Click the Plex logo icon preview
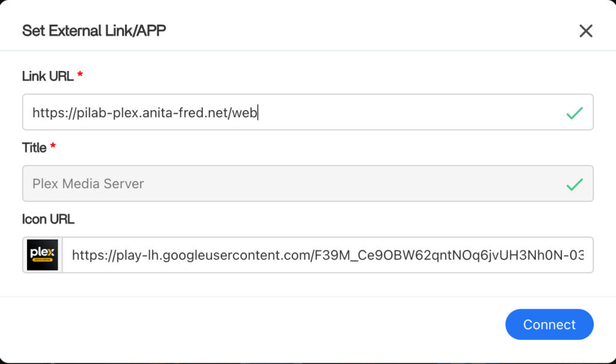Image resolution: width=616 pixels, height=364 pixels. (43, 254)
